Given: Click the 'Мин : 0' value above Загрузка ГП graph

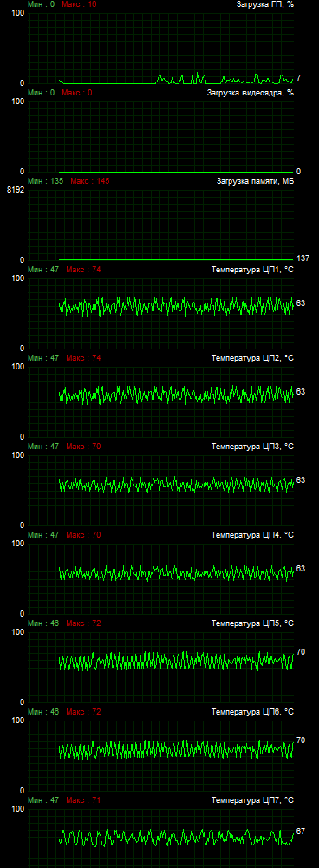Looking at the screenshot, I should pyautogui.click(x=41, y=3).
